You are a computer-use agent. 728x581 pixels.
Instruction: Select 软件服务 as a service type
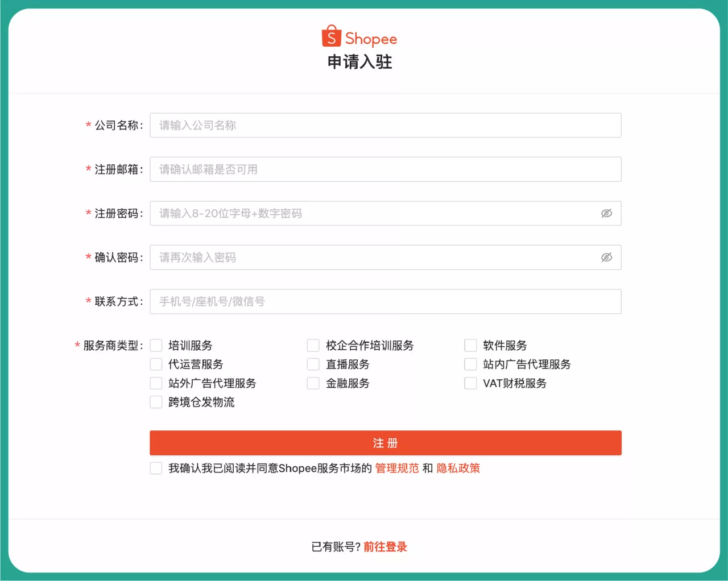[470, 345]
